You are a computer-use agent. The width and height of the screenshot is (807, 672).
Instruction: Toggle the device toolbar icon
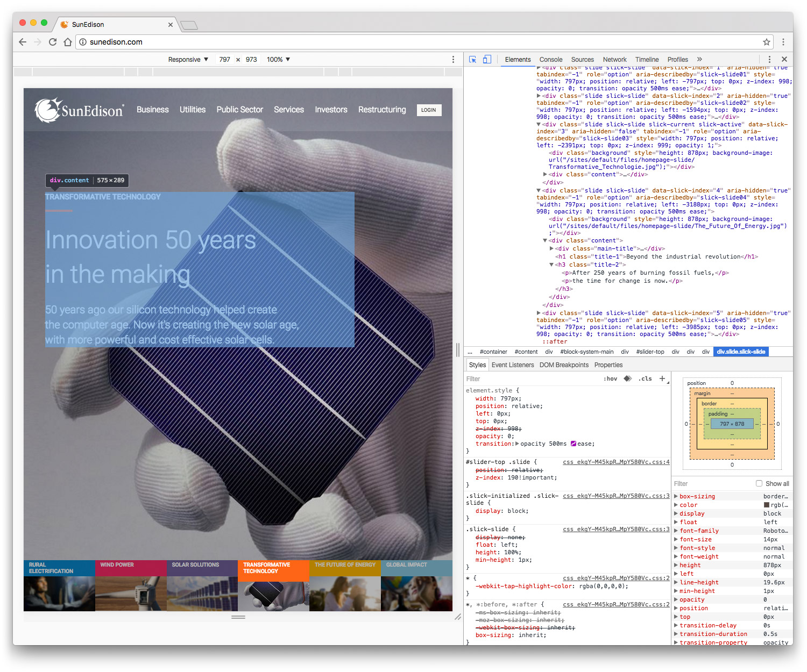pos(487,60)
